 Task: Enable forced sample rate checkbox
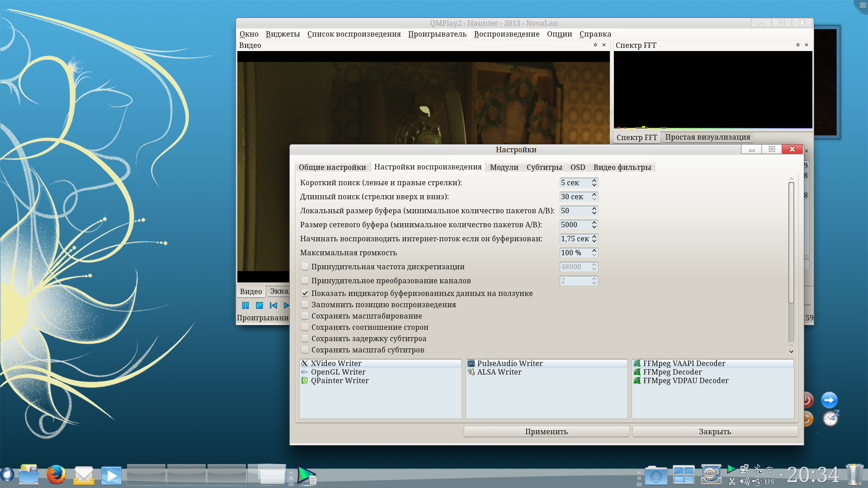[305, 267]
